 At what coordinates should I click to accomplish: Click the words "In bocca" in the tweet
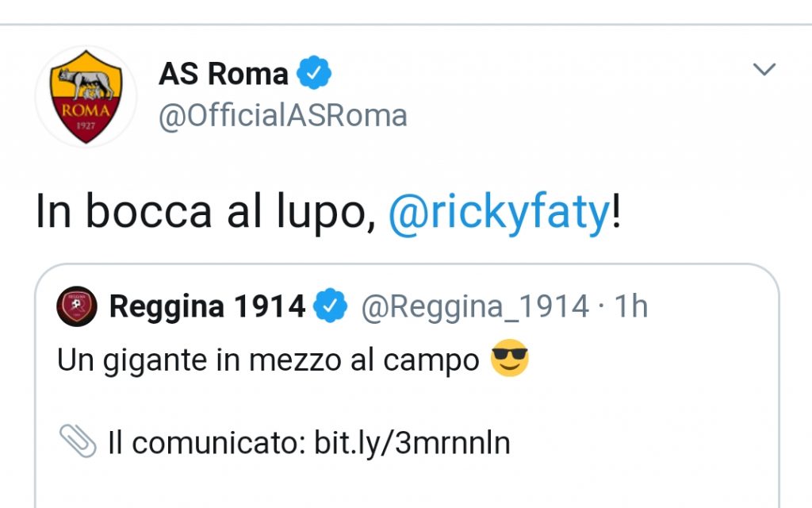pos(124,213)
